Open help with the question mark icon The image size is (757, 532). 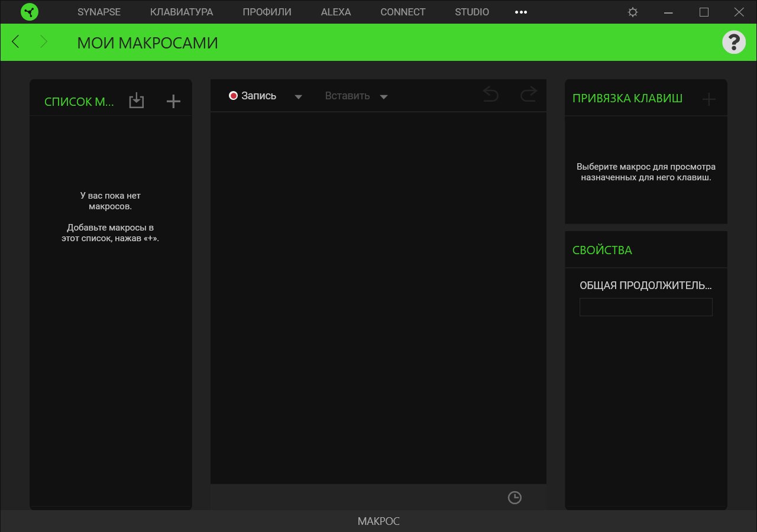734,42
